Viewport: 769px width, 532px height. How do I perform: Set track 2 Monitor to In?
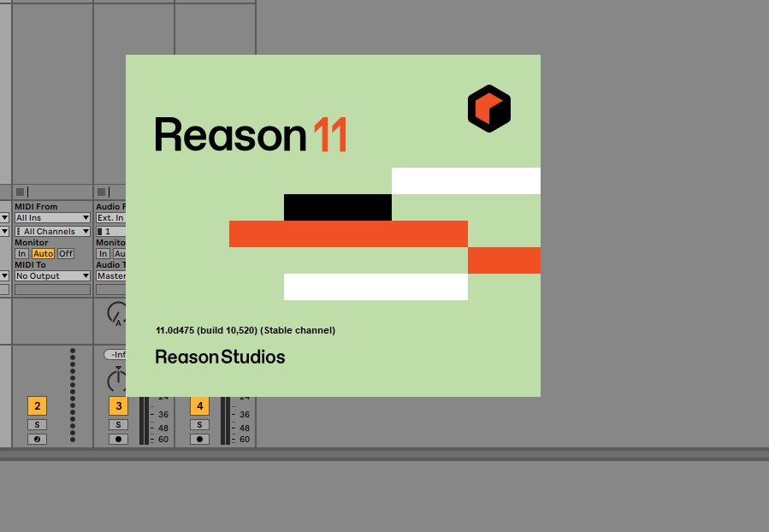point(21,253)
